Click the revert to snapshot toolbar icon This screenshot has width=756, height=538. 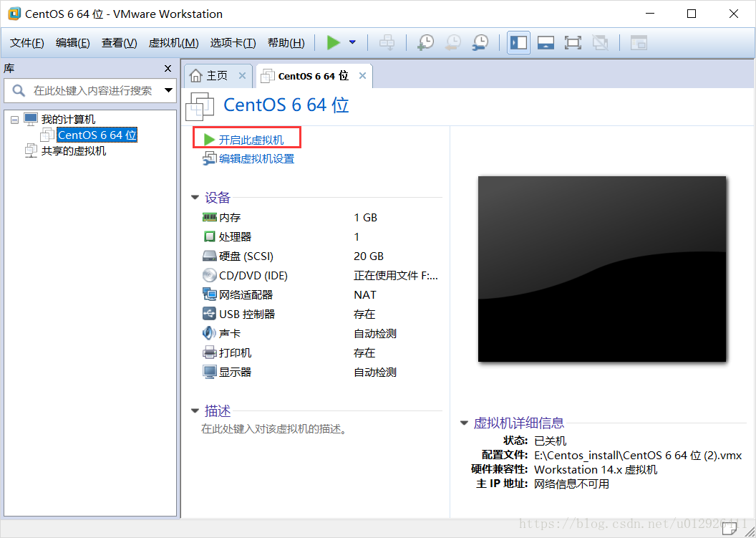click(x=452, y=42)
